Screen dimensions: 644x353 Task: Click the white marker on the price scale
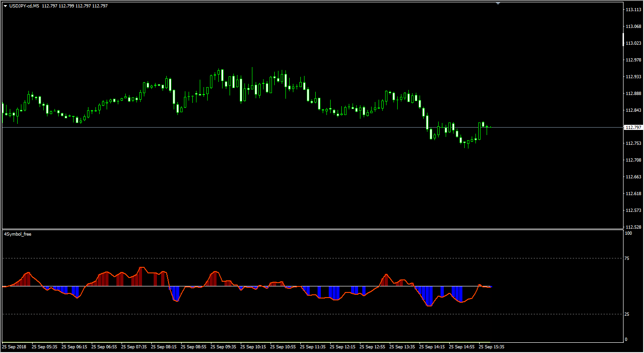[624, 40]
